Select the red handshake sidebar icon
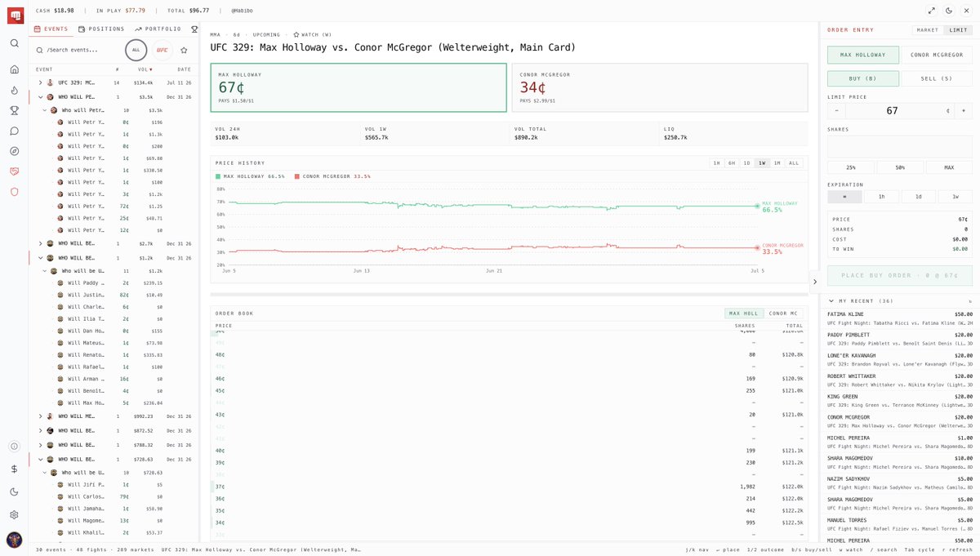Screen dimensions: 980x556 point(14,171)
